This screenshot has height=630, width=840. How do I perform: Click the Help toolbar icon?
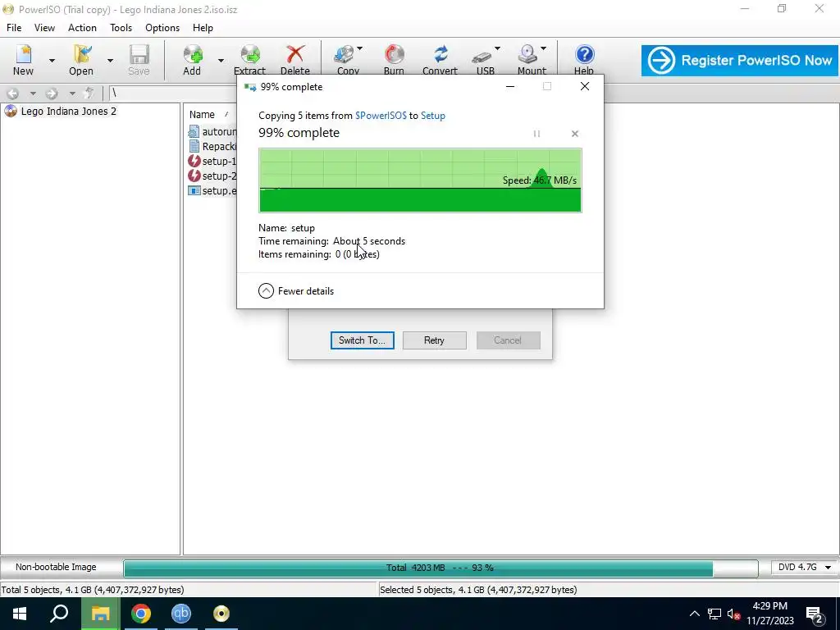(x=584, y=59)
